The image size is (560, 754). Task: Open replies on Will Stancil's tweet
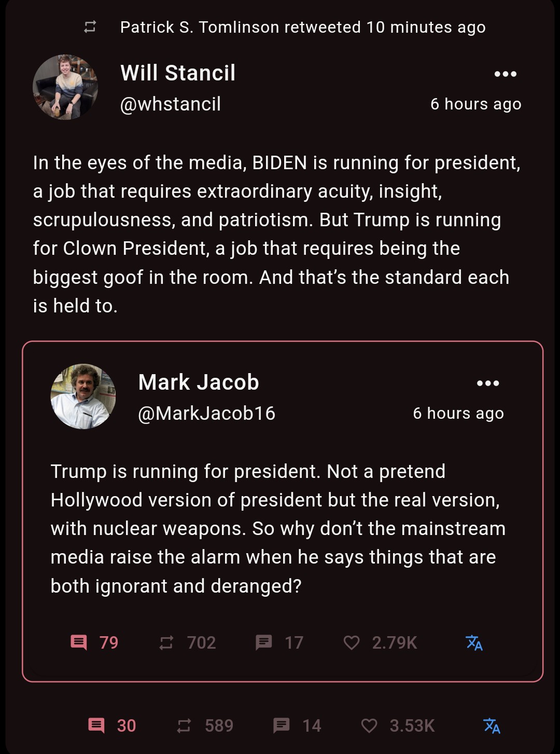click(x=111, y=725)
